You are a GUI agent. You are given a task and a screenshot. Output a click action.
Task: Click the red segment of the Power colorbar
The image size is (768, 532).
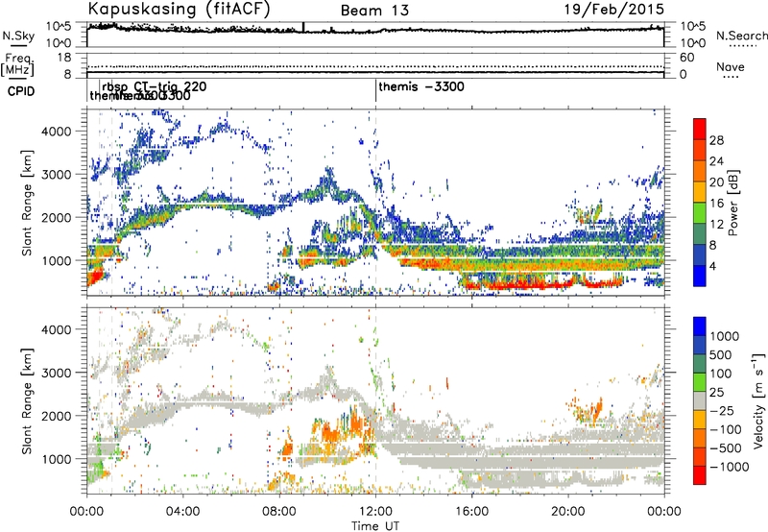[700, 130]
